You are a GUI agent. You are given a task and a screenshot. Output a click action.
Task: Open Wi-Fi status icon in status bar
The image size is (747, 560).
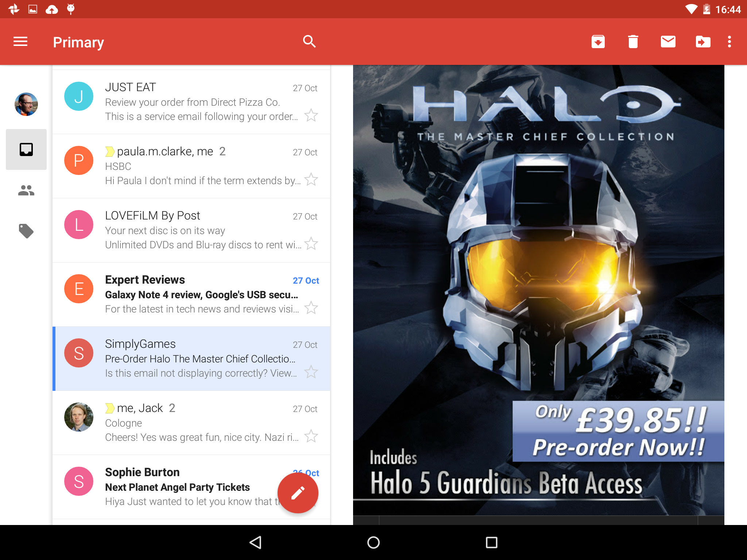tap(691, 9)
